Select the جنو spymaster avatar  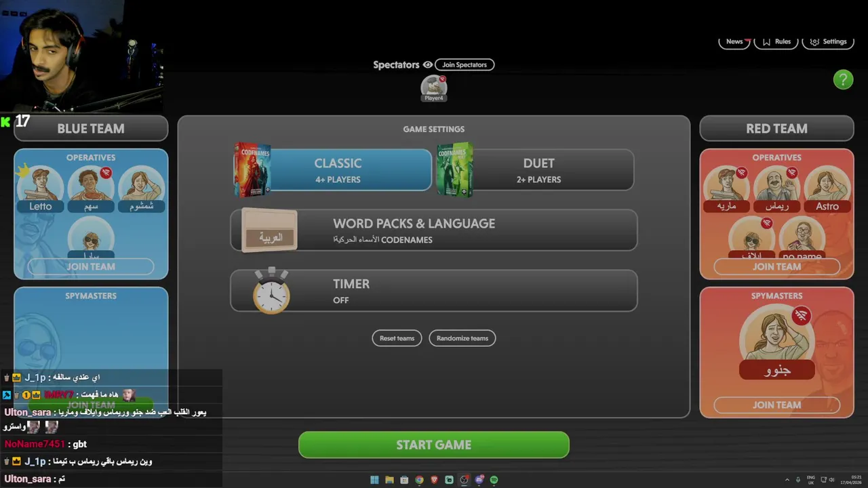pos(777,342)
